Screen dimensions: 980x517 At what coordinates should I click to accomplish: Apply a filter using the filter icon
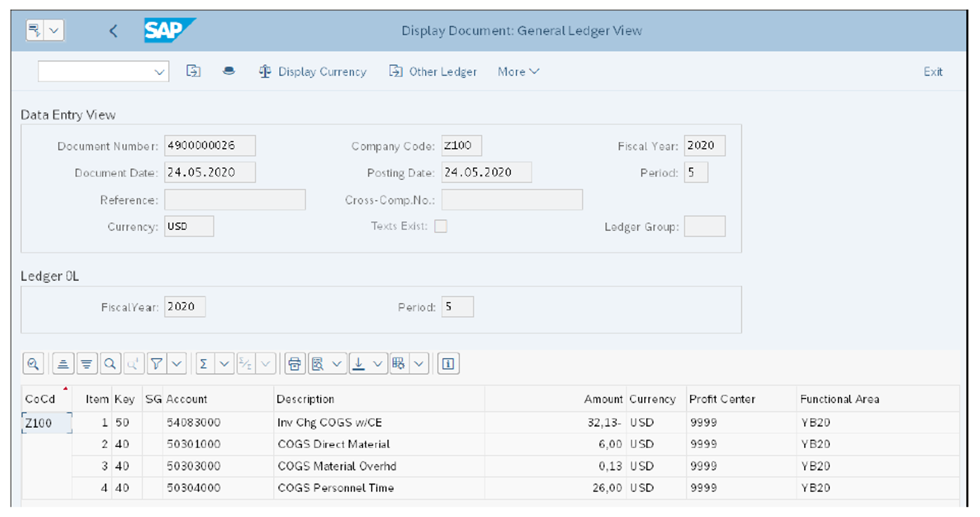click(x=158, y=363)
